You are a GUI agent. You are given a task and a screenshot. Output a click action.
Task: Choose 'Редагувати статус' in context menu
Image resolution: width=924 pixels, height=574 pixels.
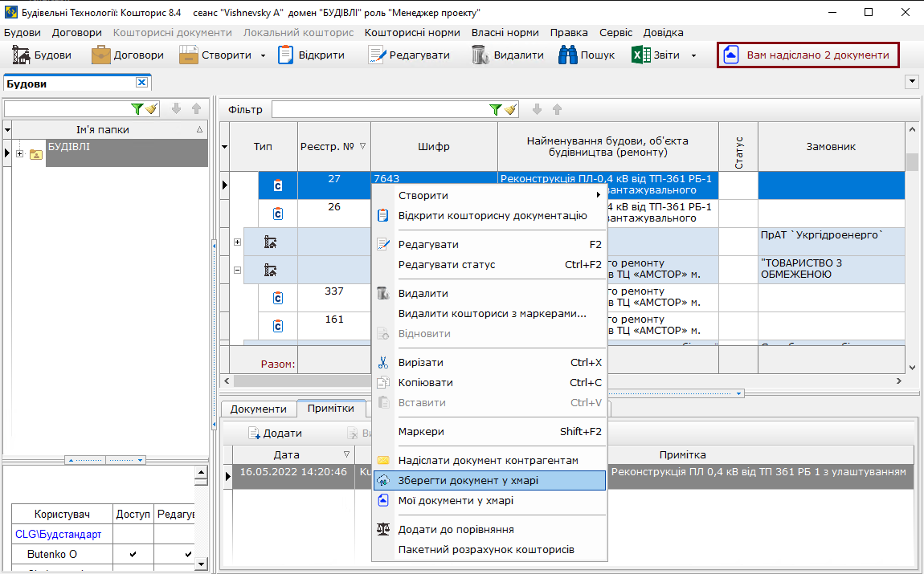[489, 265]
